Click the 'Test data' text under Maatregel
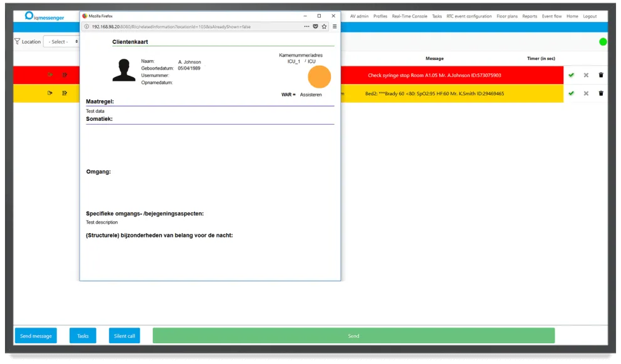This screenshot has height=364, width=621. coord(95,112)
